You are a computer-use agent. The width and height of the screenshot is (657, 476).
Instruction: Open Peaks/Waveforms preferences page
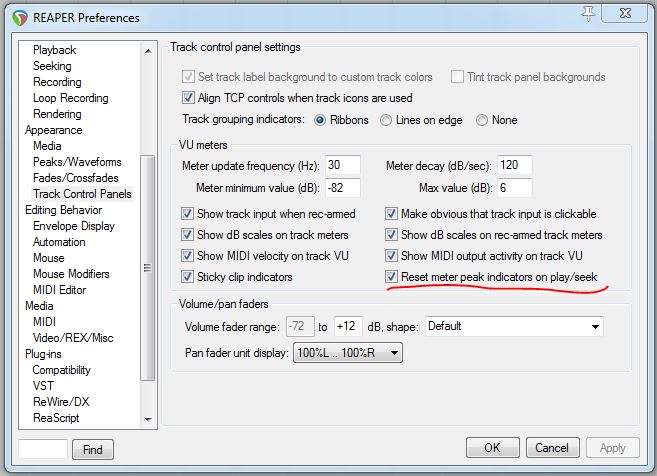[x=77, y=162]
